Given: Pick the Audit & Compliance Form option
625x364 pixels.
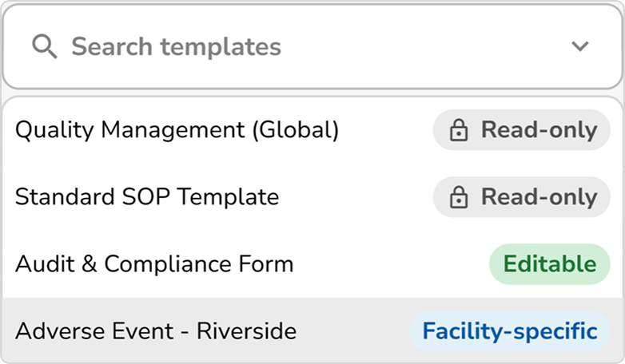Looking at the screenshot, I should click(x=312, y=264).
